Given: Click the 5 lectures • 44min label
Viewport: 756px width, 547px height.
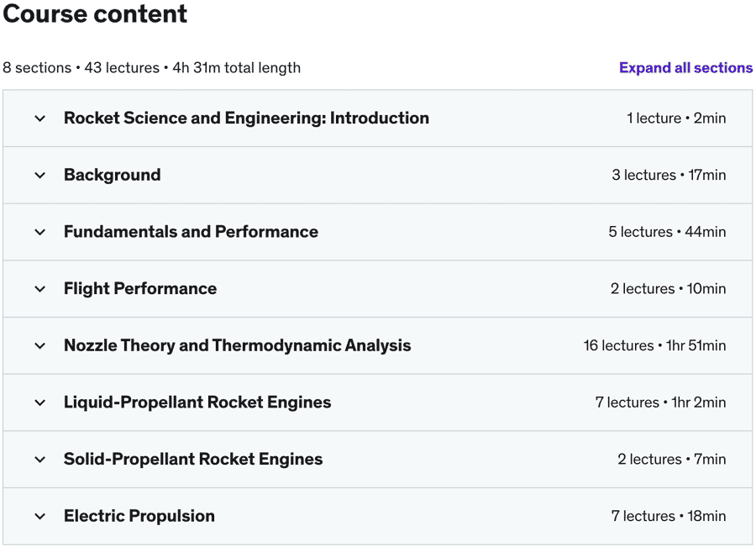Looking at the screenshot, I should [x=667, y=232].
